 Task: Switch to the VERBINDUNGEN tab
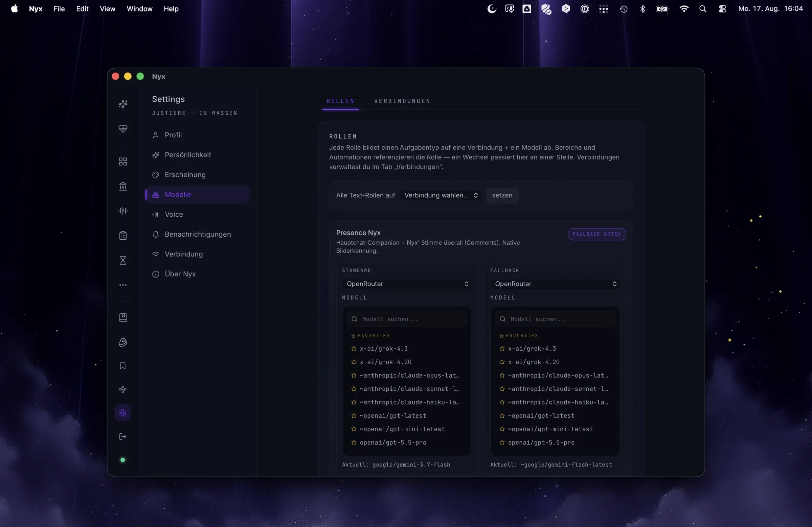402,101
